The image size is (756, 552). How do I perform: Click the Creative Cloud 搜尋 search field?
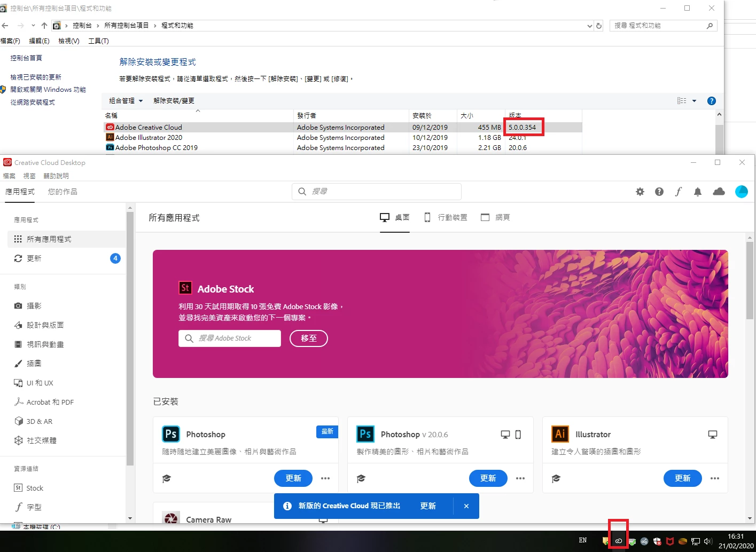(x=377, y=191)
